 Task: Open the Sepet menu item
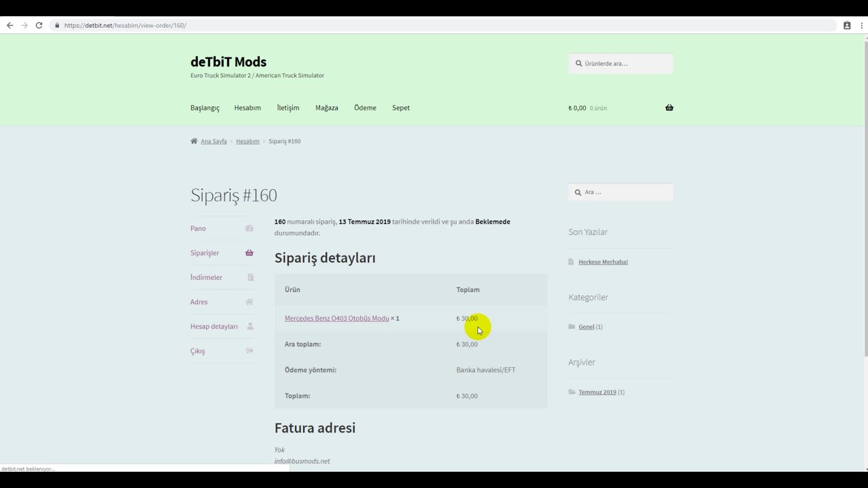pos(401,108)
